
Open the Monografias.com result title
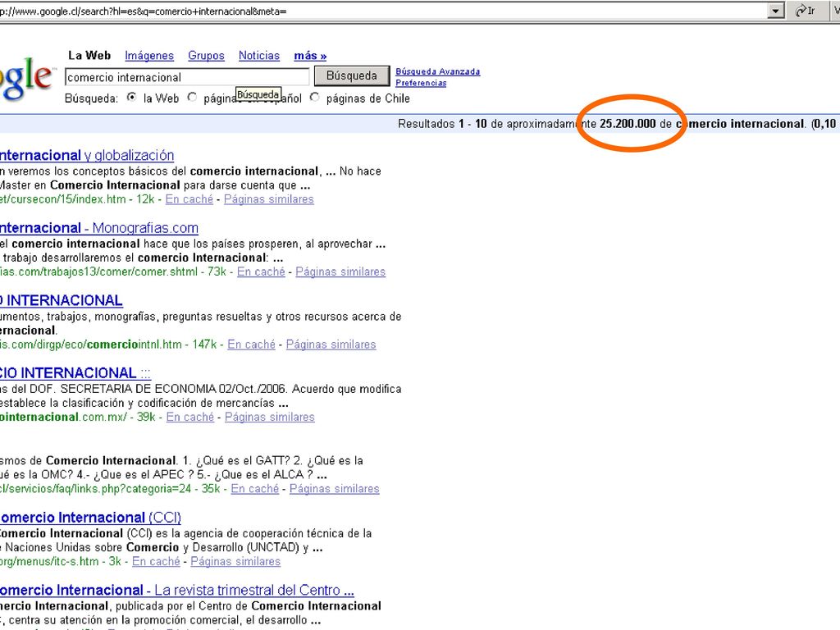click(99, 228)
